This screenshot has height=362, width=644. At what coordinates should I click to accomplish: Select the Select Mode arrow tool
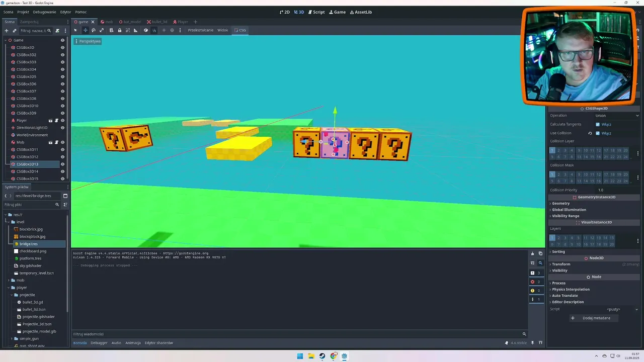click(75, 30)
